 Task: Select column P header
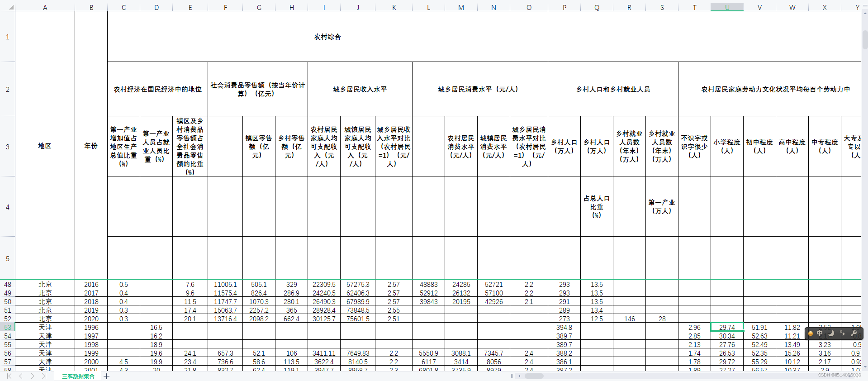pos(564,7)
